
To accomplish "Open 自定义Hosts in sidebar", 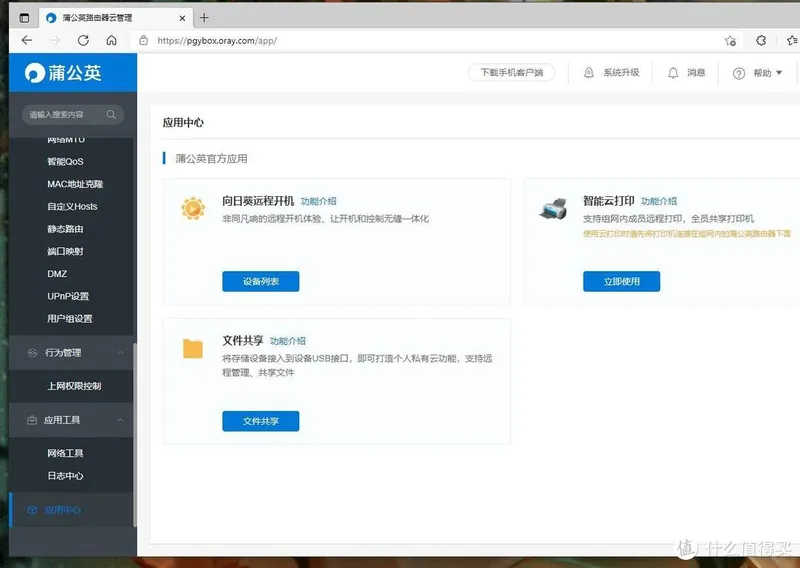I will click(x=72, y=206).
